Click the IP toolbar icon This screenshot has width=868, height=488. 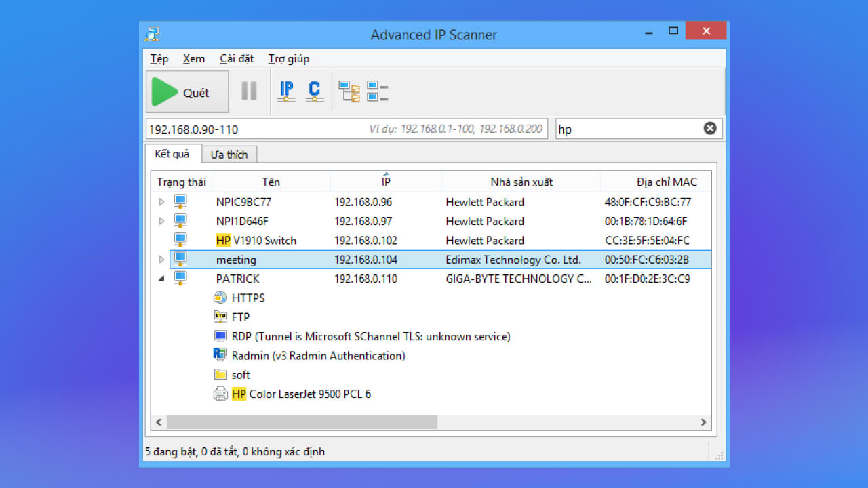[x=287, y=91]
